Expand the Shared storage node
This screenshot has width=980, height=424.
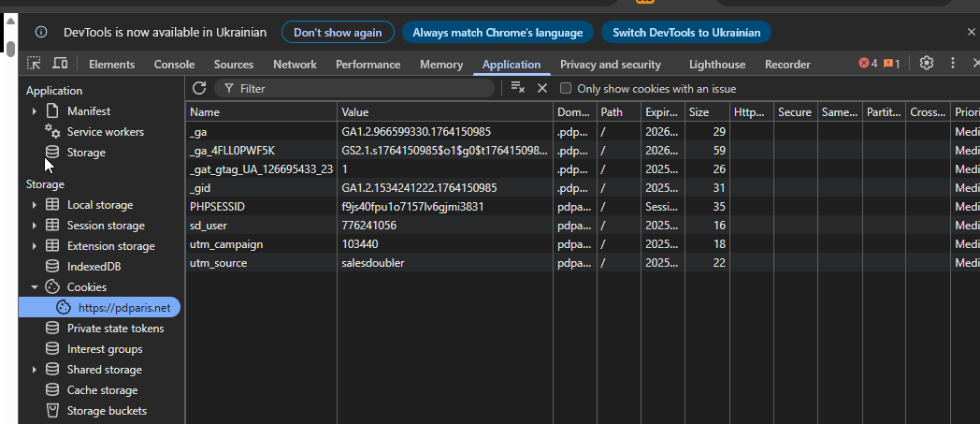pos(35,370)
